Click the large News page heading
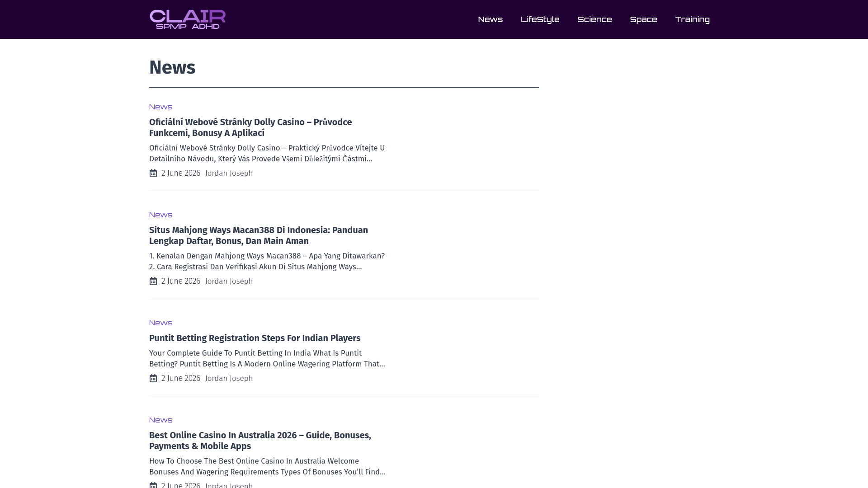The height and width of the screenshot is (488, 868). coord(172,67)
